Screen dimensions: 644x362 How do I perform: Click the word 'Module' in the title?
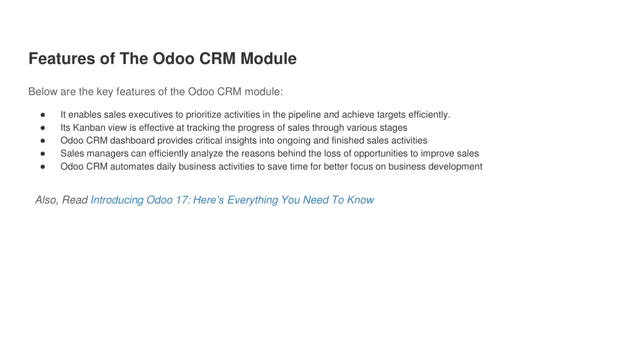point(269,58)
